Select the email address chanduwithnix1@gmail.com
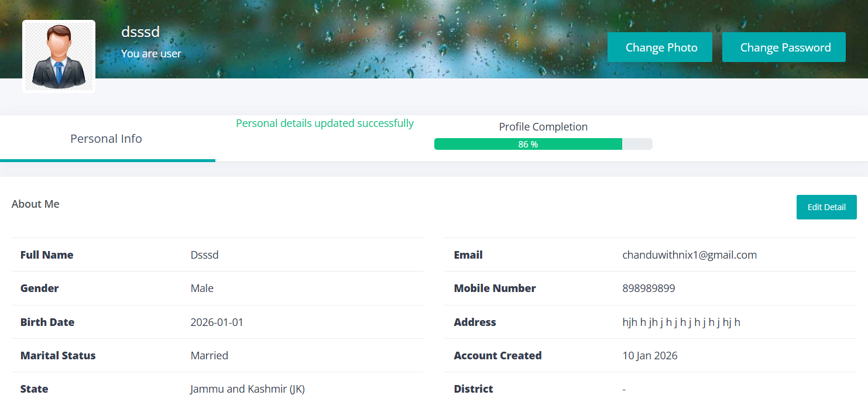The width and height of the screenshot is (868, 419). 689,255
